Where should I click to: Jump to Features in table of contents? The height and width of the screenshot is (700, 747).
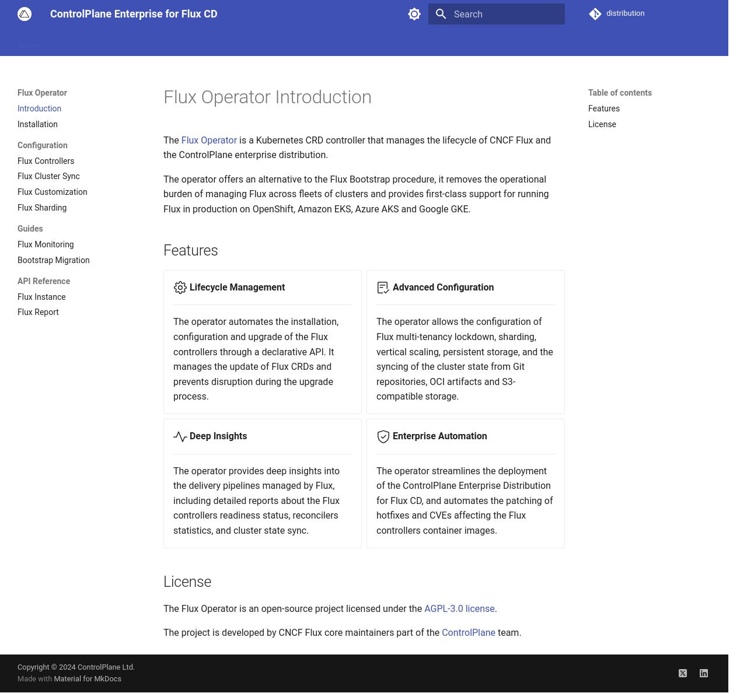click(x=604, y=108)
